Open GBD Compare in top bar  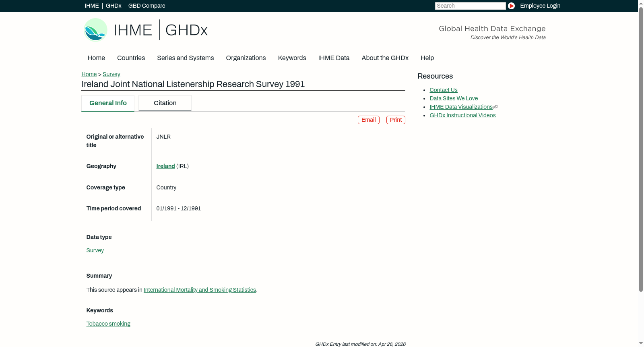(147, 6)
